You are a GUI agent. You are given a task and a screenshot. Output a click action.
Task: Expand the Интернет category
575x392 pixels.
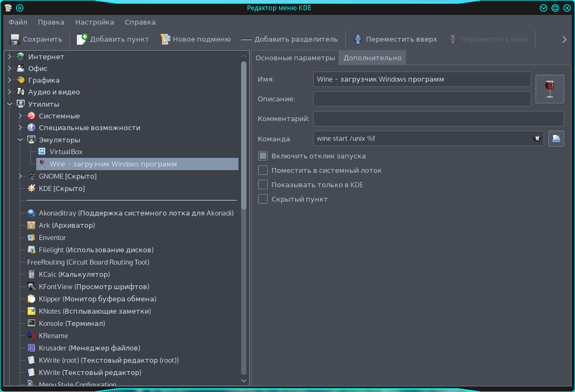(10, 57)
